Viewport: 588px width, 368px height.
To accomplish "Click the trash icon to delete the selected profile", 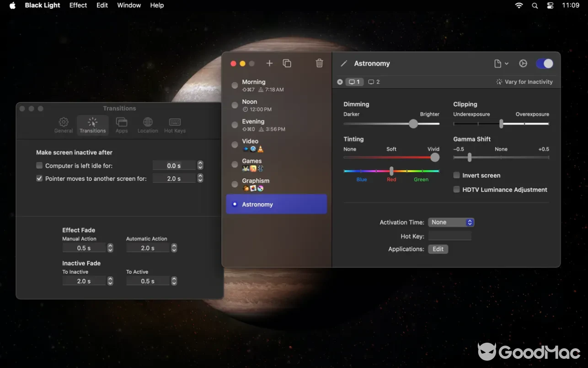I will 319,63.
